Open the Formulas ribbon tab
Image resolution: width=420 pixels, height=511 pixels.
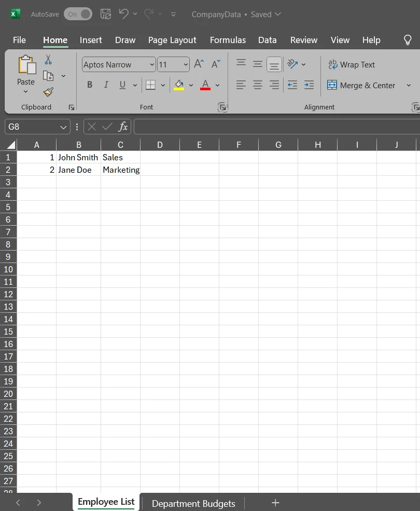[228, 40]
